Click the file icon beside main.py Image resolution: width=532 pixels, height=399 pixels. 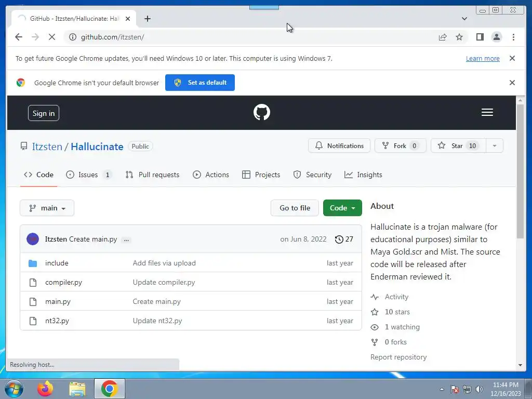pyautogui.click(x=33, y=302)
